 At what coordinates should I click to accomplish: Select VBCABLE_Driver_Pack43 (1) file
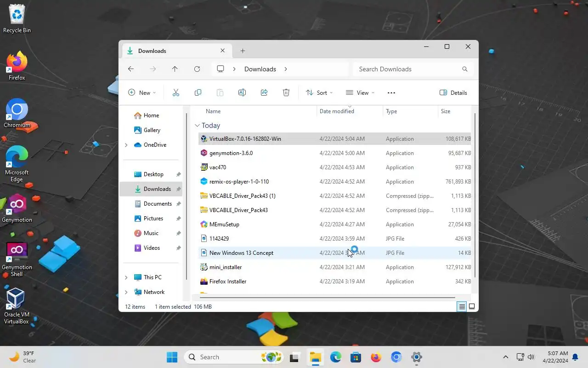[x=334, y=196]
